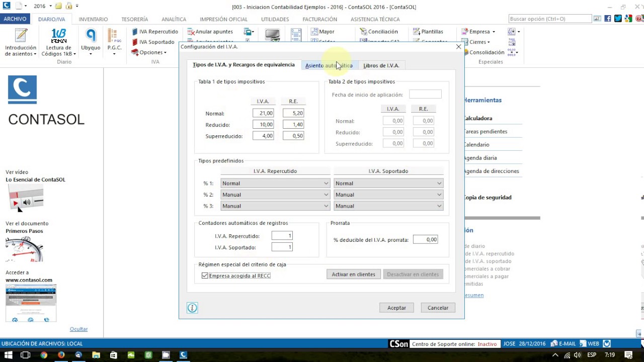This screenshot has height=362, width=644.
Task: Open Primeros Pasos document thumbnail
Action: tap(24, 249)
